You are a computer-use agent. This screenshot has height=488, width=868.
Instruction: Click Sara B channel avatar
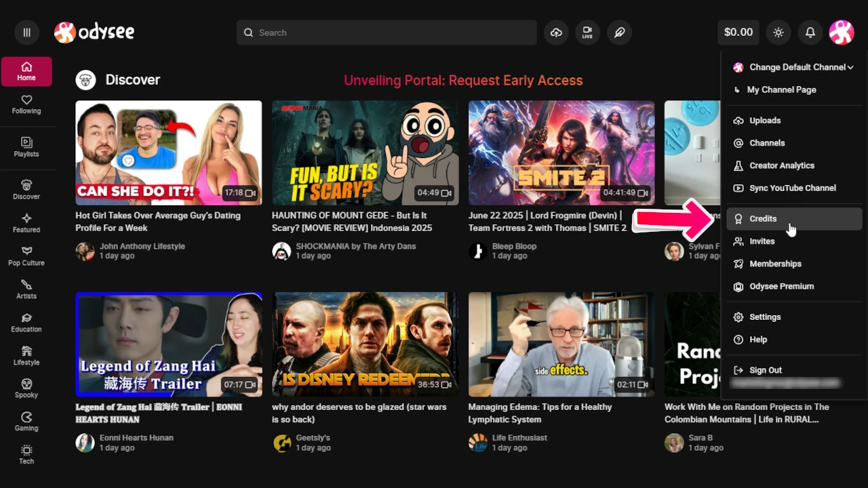674,443
